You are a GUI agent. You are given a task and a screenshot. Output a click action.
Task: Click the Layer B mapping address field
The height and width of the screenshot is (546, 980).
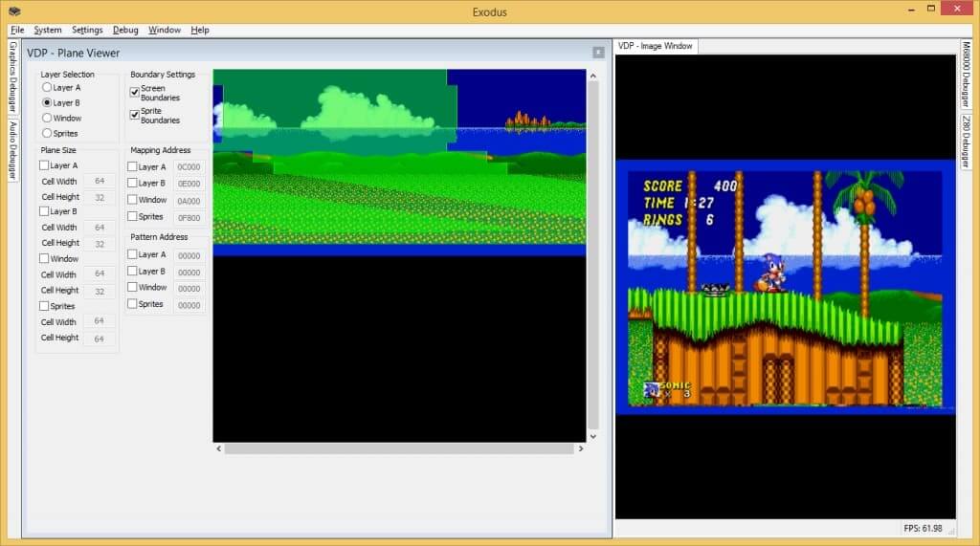pyautogui.click(x=189, y=184)
